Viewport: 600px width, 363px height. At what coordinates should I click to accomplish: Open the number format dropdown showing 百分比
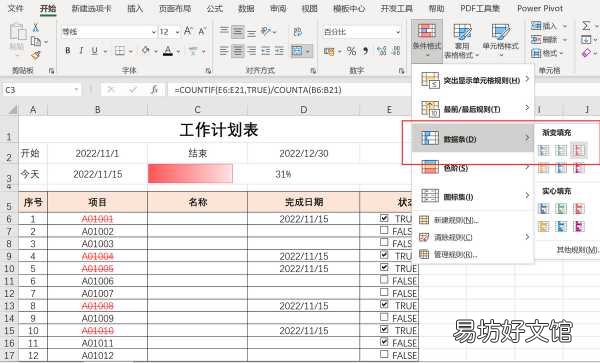click(x=398, y=32)
